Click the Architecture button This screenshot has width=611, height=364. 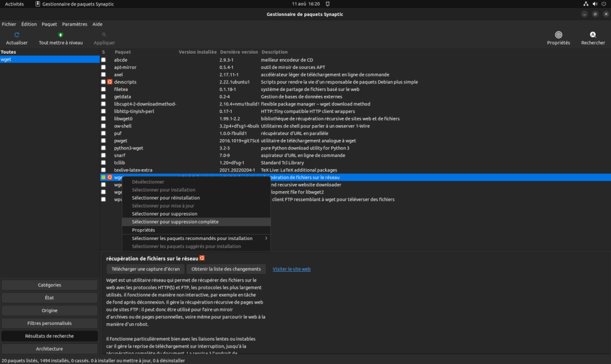tap(49, 349)
